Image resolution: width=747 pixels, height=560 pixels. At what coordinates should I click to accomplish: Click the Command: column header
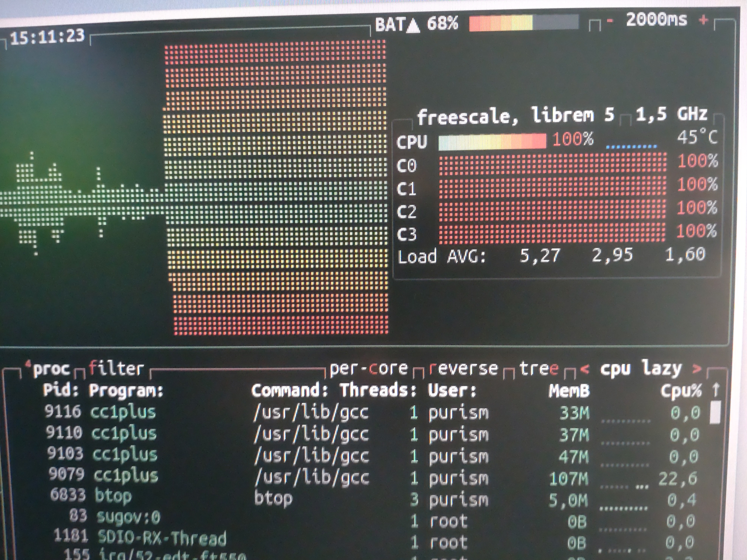coord(290,391)
